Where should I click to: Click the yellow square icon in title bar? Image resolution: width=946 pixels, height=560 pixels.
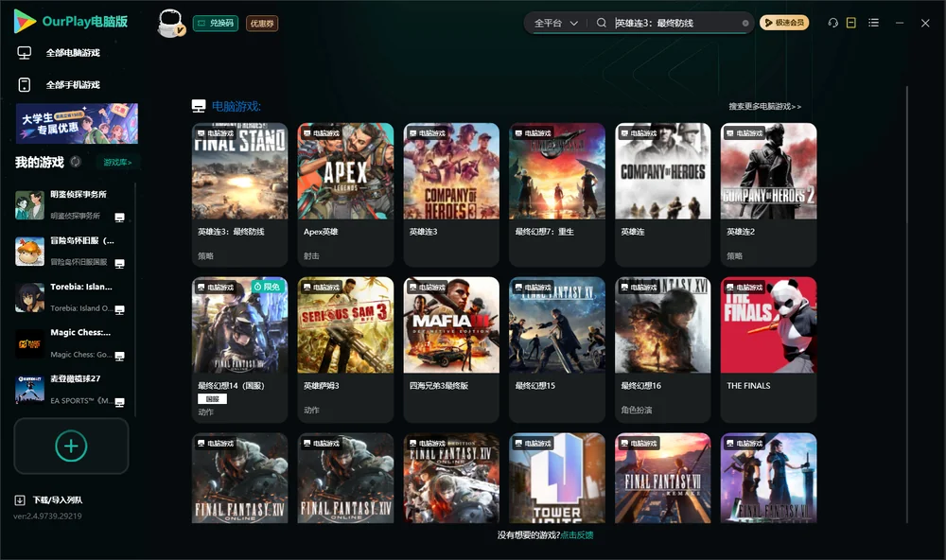pos(851,23)
